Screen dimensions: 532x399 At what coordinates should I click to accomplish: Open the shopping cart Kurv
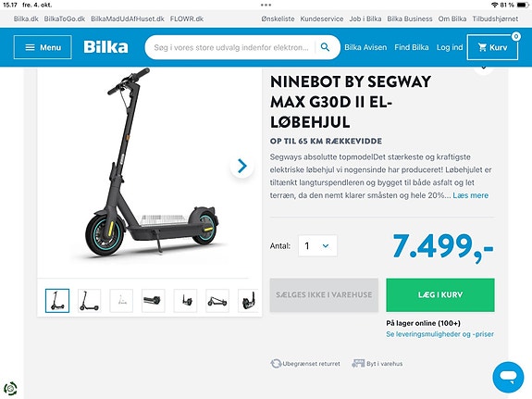tap(492, 47)
